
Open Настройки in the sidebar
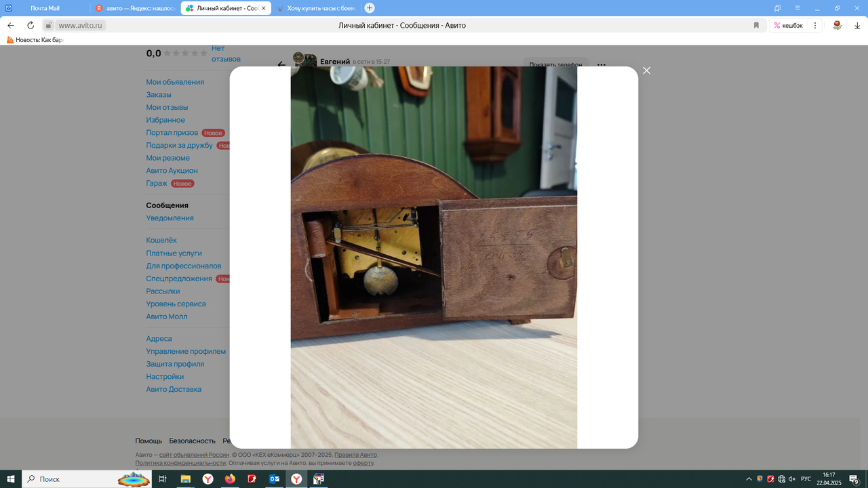[x=165, y=377]
